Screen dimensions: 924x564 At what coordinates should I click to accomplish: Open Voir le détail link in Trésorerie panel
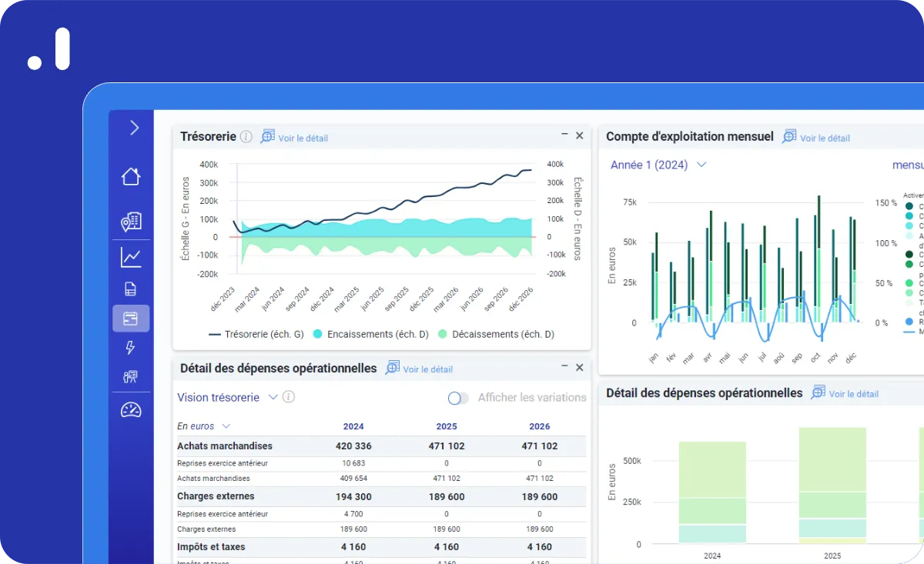click(303, 138)
